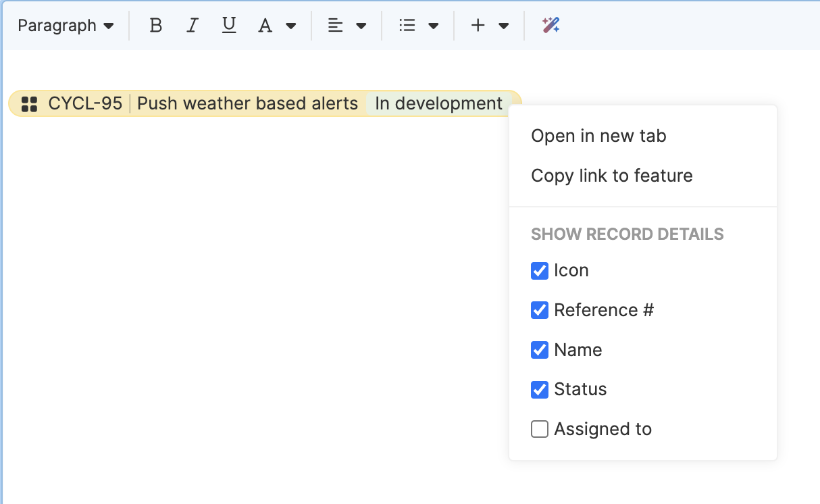Click the feature icon on the CYCL-95 record
This screenshot has height=504, width=820.
tap(29, 104)
